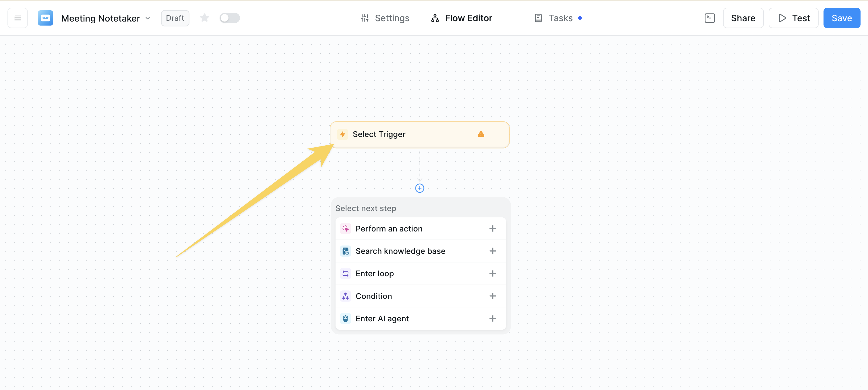
Task: Toggle the Draft status badge
Action: point(175,18)
